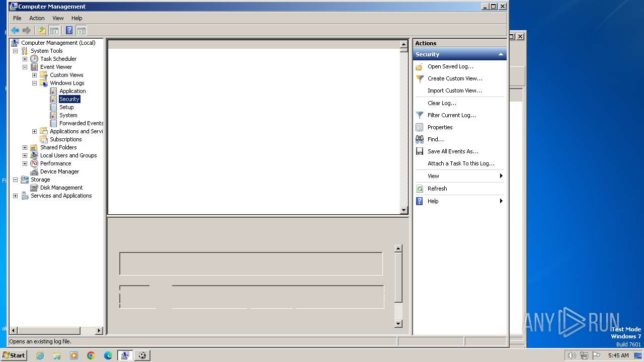Screen dimensions: 644x362
Task: Open the Help menu in menu bar
Action: coord(77,18)
